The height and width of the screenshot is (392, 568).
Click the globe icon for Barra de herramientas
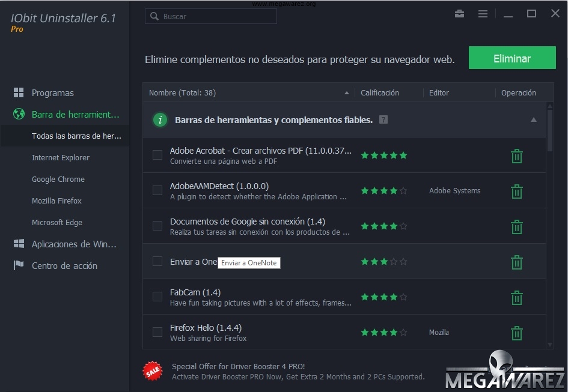[x=19, y=114]
